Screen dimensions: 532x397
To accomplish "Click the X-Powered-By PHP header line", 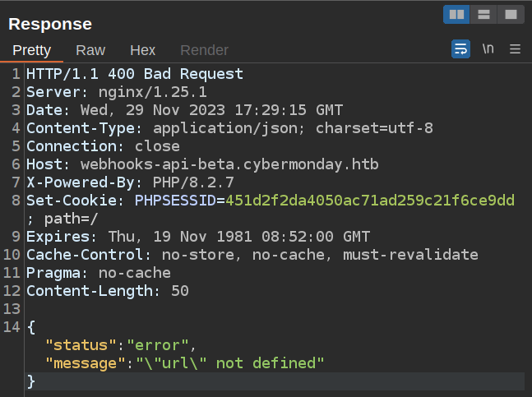I will (130, 182).
